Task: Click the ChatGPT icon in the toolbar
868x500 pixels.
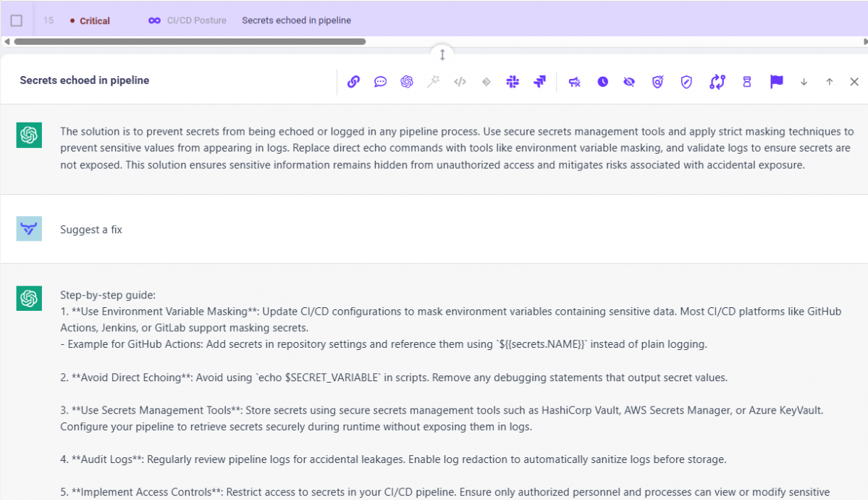Action: point(407,82)
